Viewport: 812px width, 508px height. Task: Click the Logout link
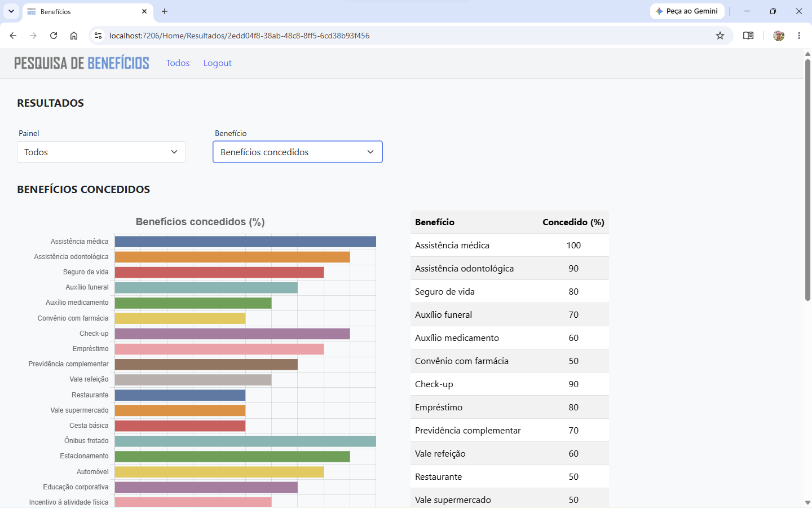(x=218, y=63)
